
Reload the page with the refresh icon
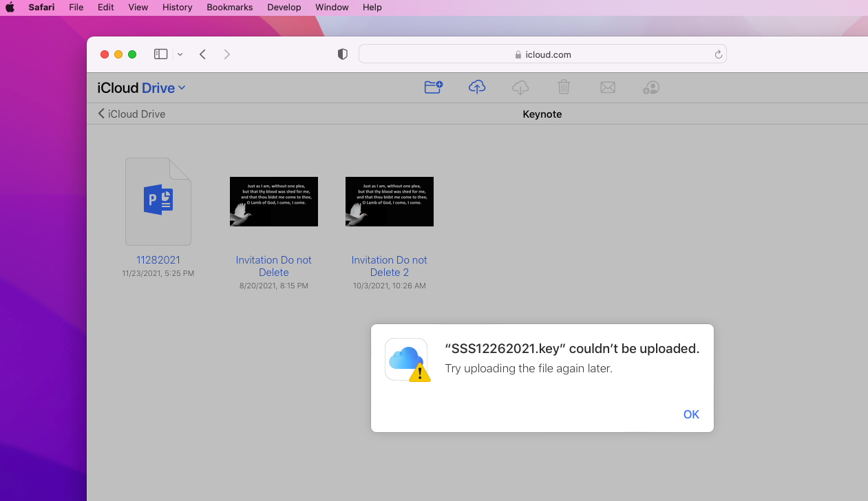tap(718, 54)
